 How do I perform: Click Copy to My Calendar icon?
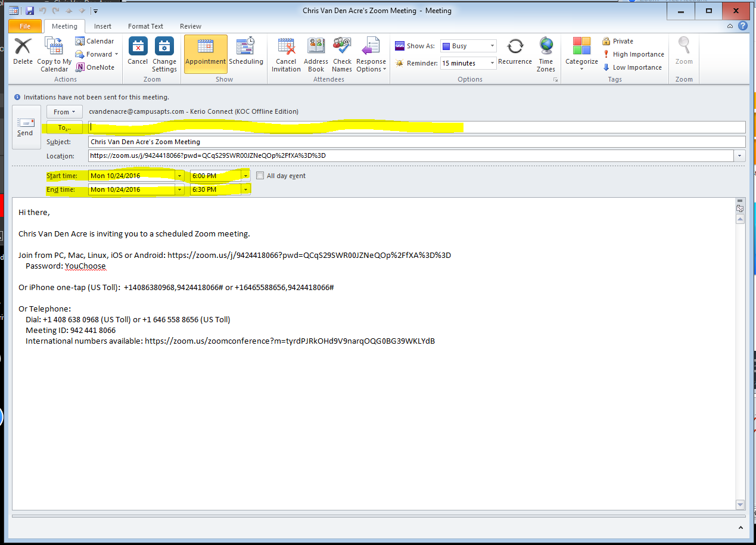(54, 47)
